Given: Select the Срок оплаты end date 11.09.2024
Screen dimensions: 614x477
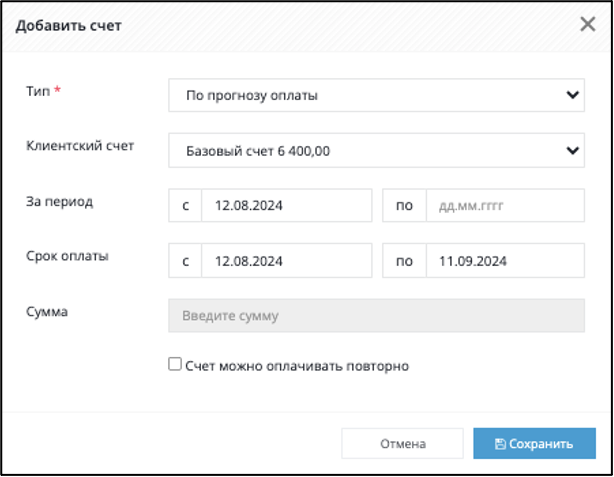Looking at the screenshot, I should coord(505,261).
